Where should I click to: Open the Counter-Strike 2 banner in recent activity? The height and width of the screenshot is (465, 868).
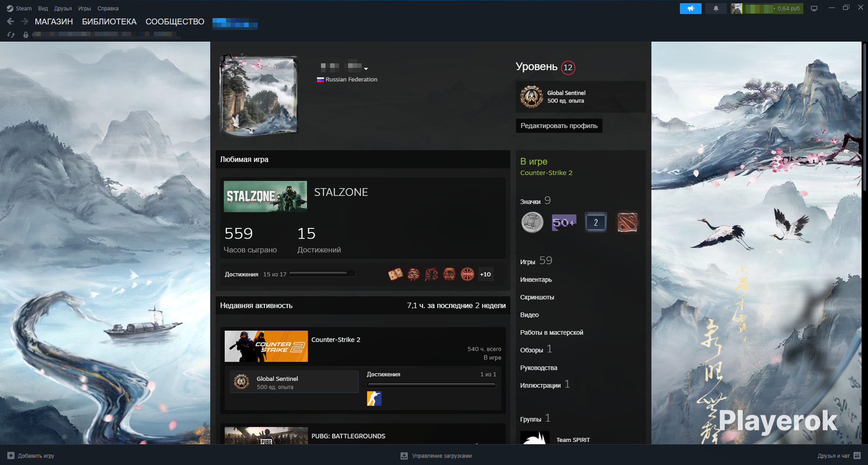click(266, 346)
